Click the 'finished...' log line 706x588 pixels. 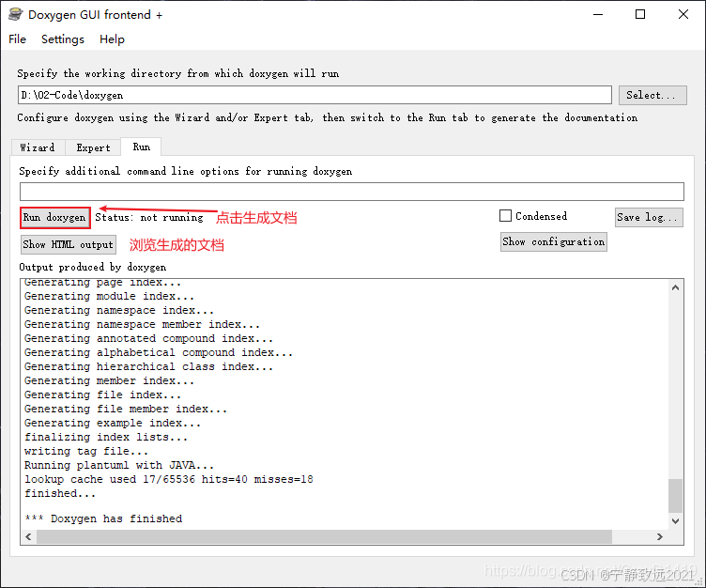click(60, 493)
